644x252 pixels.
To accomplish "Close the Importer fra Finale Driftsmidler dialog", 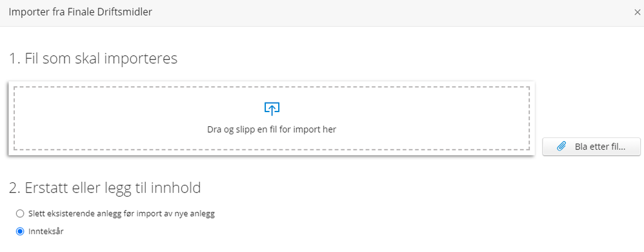I will click(637, 12).
